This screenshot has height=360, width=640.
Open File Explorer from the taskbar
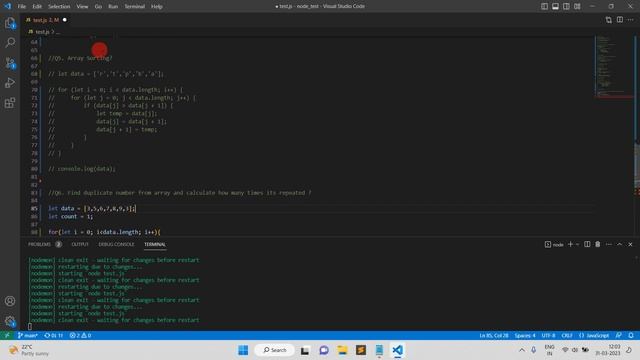342,350
